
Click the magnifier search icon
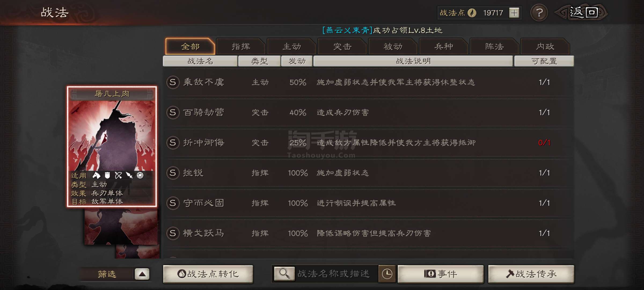coord(284,274)
